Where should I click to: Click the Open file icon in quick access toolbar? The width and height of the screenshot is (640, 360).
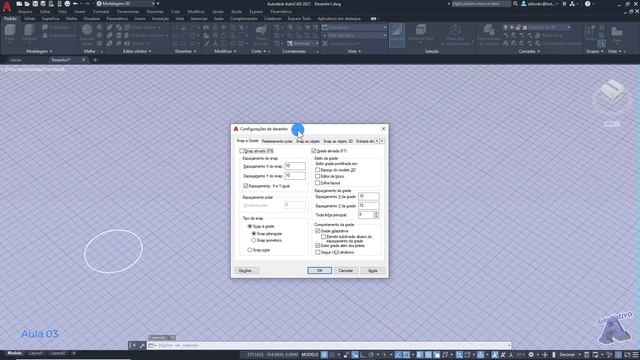coord(27,4)
